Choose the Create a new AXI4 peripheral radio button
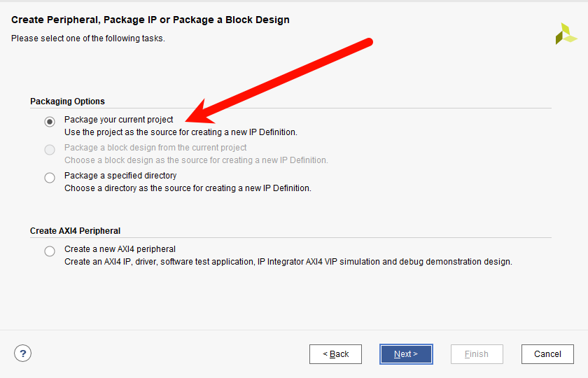The image size is (588, 378). click(50, 251)
